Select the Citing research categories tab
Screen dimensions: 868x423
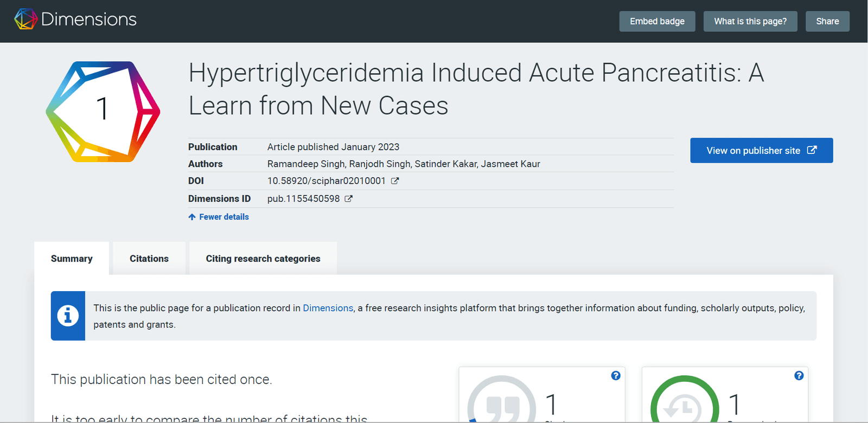pyautogui.click(x=263, y=259)
